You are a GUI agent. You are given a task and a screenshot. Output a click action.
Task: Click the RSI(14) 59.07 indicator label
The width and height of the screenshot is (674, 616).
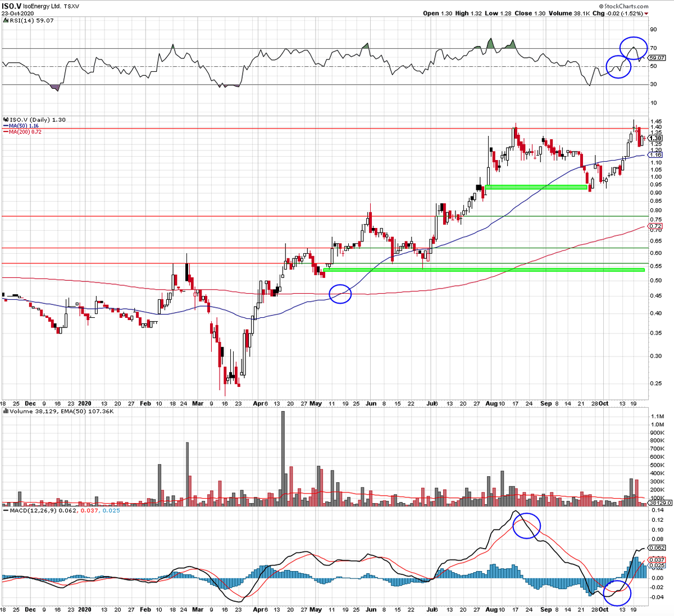pos(31,20)
